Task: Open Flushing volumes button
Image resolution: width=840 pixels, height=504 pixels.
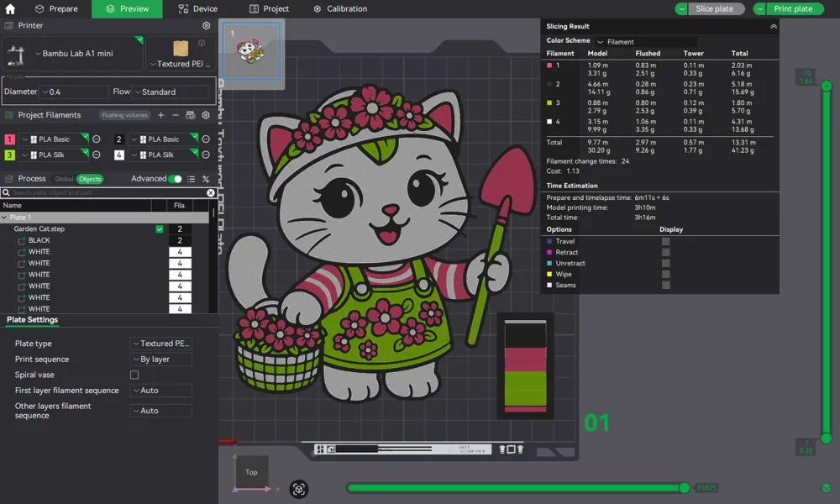Action: pos(124,115)
